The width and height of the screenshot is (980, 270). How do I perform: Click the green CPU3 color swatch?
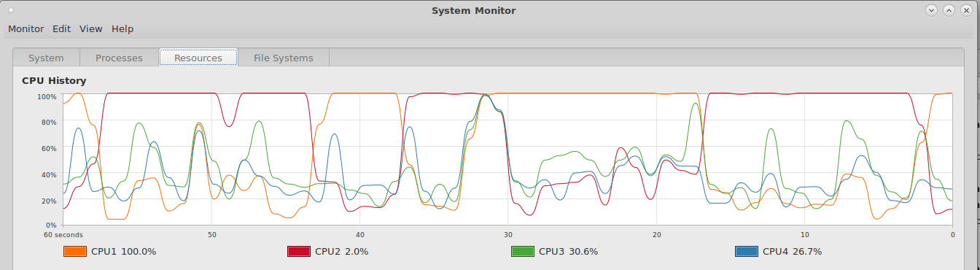(x=523, y=251)
